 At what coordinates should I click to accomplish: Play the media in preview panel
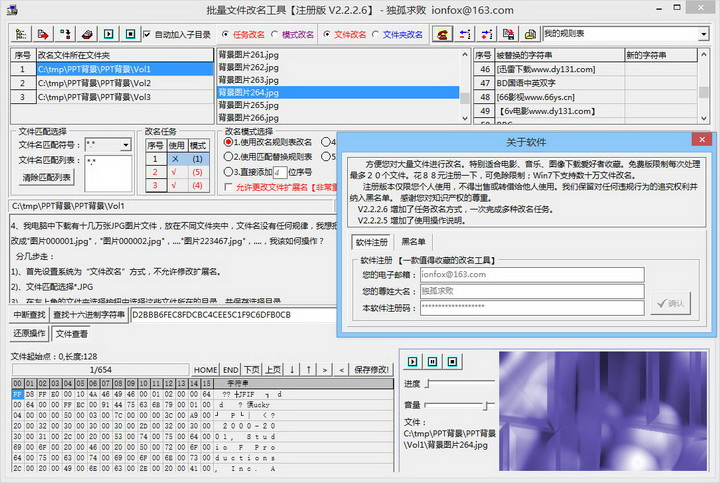(x=412, y=362)
